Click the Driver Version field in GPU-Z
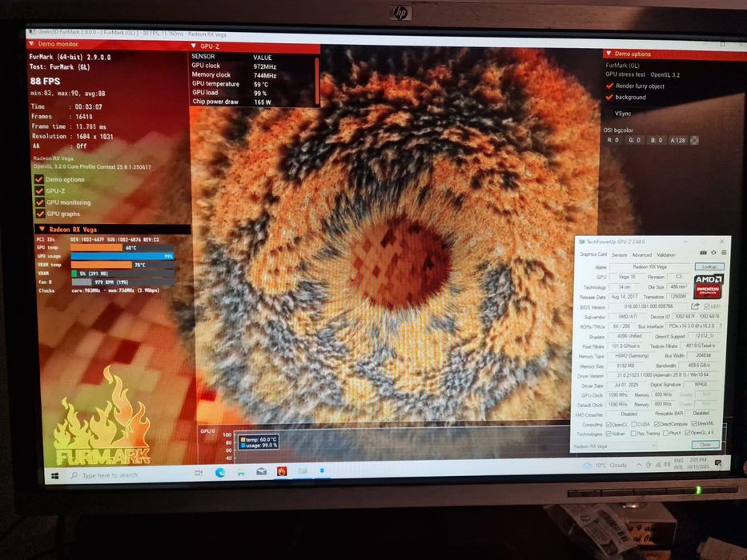747x560 pixels. point(663,375)
